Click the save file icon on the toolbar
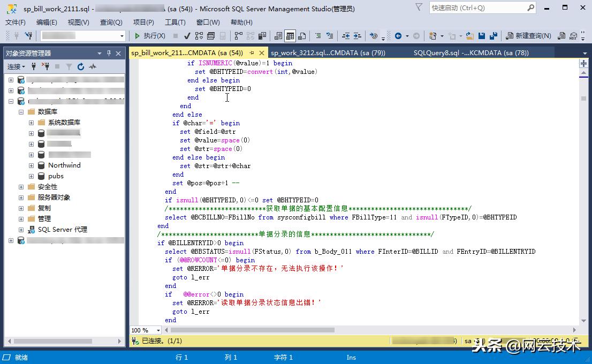Screen dimensions: 592x364 [x=482, y=36]
